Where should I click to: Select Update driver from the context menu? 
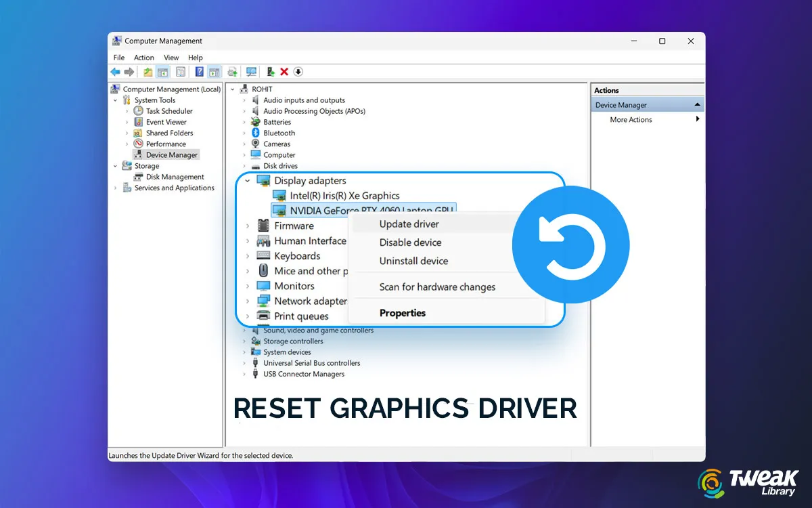pyautogui.click(x=409, y=224)
